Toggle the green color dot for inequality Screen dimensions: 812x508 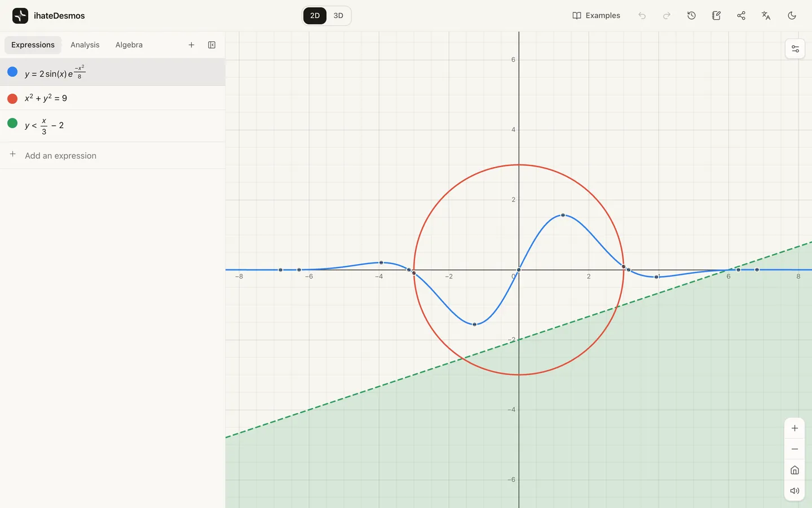pos(12,123)
